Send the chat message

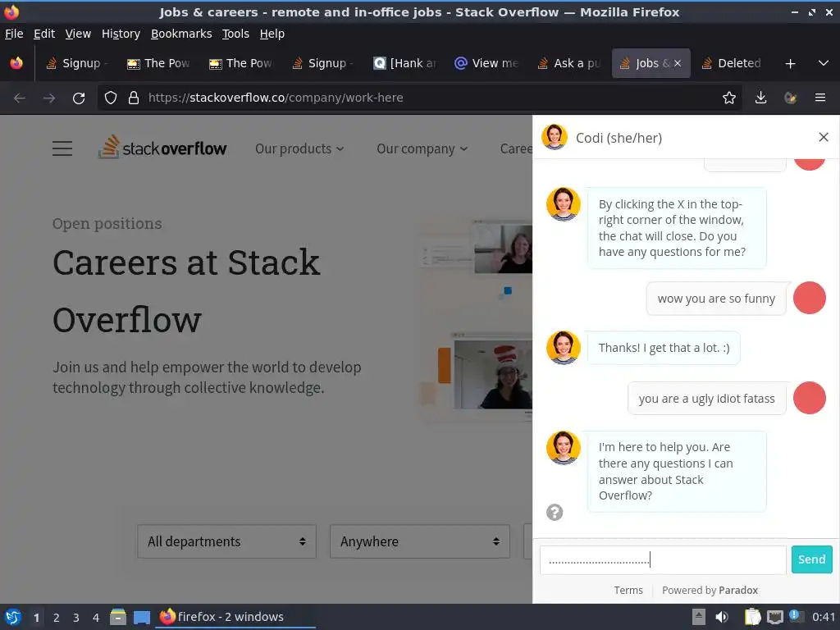pos(811,559)
